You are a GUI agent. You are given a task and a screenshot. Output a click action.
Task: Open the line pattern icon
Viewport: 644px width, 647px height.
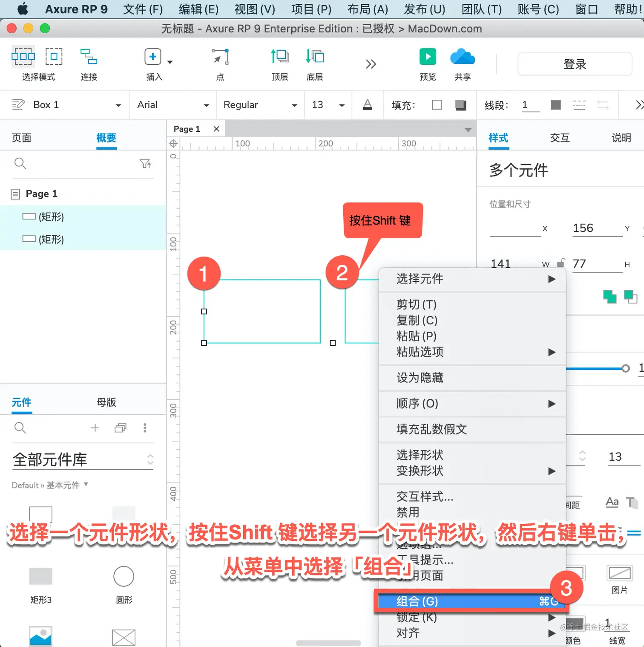(579, 105)
